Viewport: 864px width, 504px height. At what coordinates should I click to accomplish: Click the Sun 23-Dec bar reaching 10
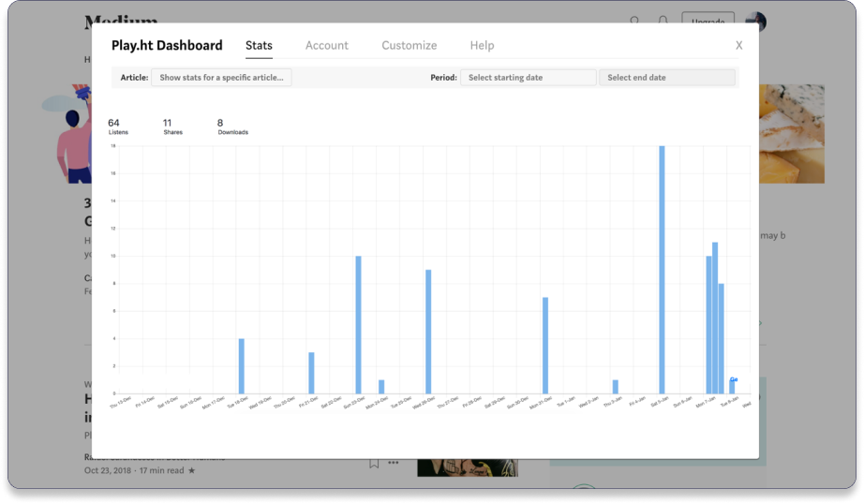click(358, 324)
